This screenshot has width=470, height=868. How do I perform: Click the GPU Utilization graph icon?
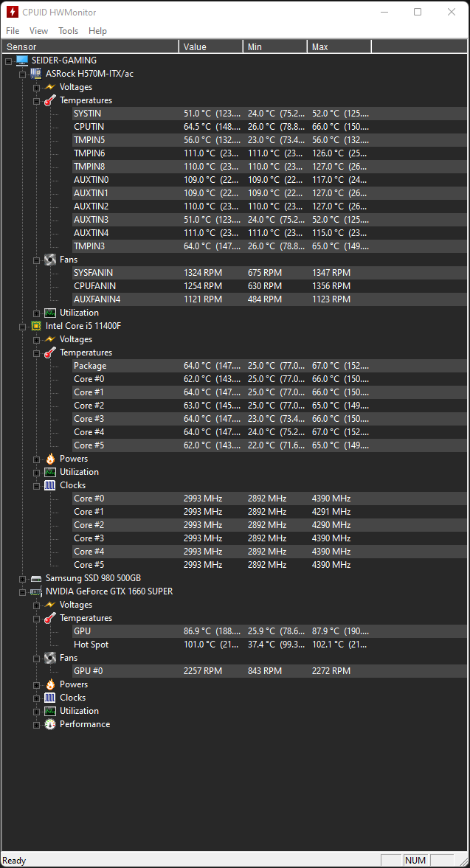50,711
